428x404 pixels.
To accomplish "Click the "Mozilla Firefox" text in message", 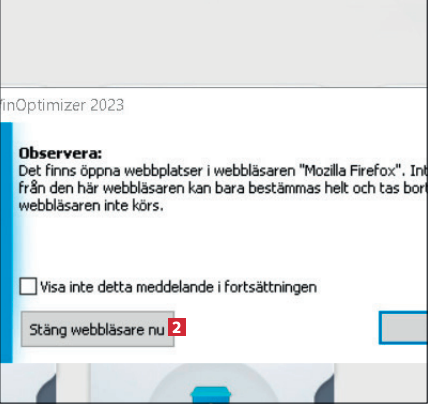I will [349, 171].
